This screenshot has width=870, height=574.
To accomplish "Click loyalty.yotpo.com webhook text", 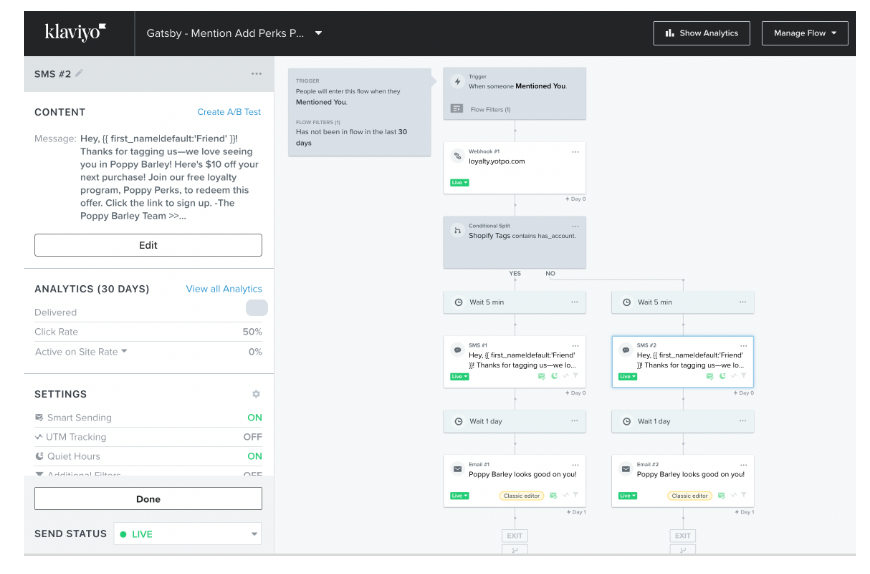I will [497, 161].
